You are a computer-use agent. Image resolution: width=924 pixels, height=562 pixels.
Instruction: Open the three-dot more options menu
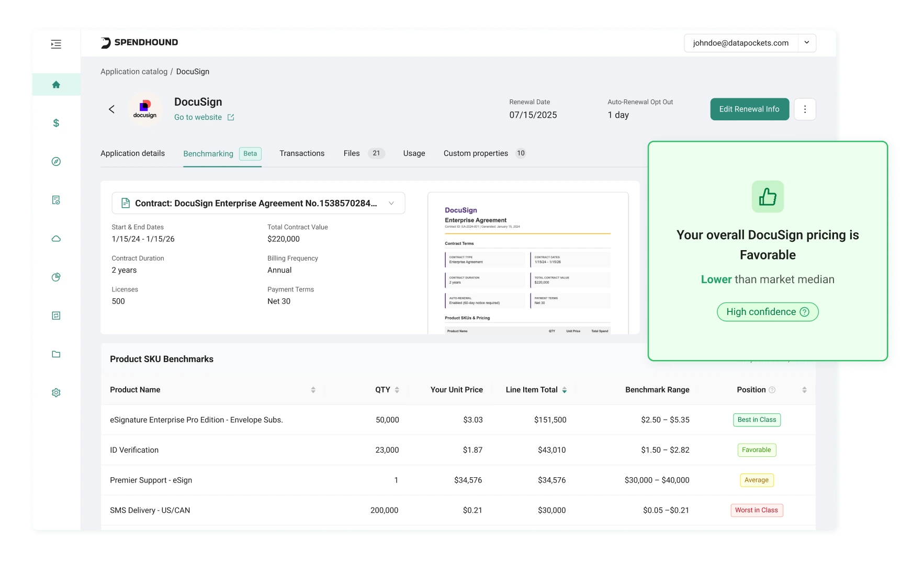(x=805, y=109)
